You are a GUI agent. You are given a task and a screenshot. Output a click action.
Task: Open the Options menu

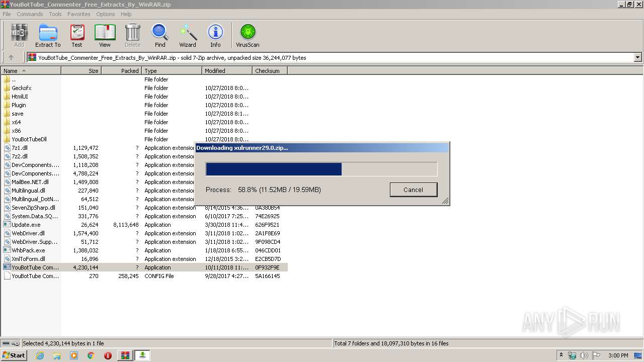click(106, 14)
